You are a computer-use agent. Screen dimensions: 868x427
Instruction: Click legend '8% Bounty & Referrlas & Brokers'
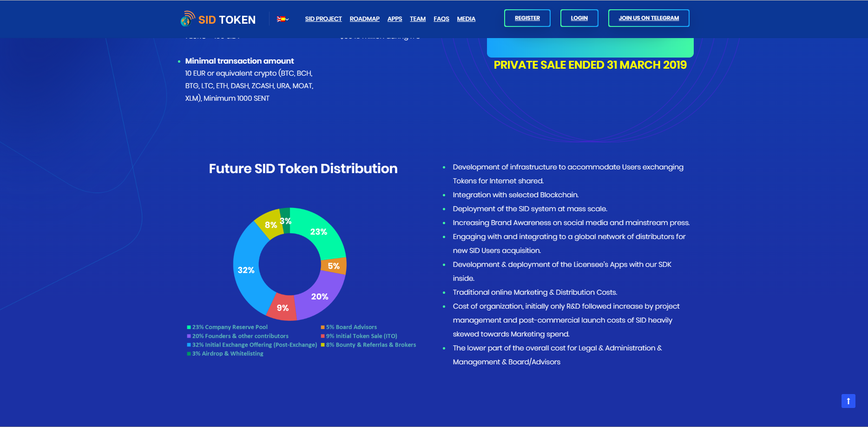(371, 345)
